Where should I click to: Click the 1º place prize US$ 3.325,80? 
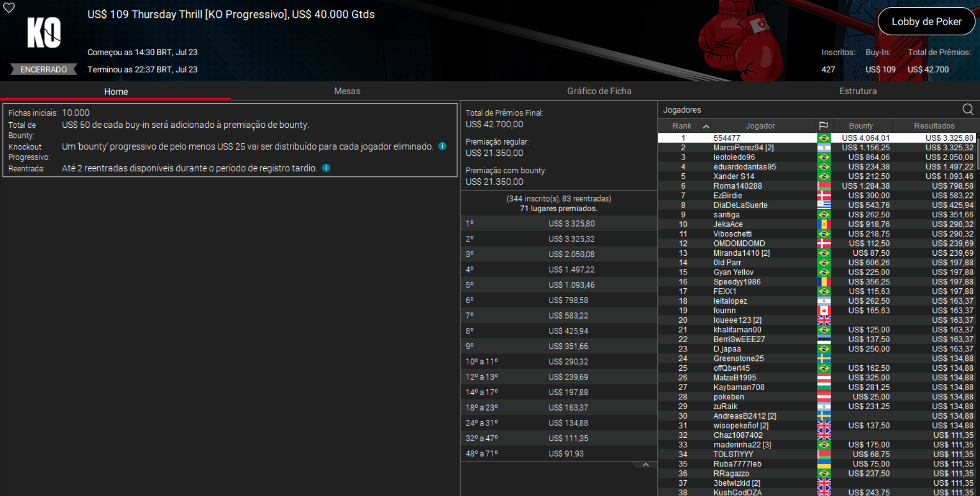pos(572,223)
